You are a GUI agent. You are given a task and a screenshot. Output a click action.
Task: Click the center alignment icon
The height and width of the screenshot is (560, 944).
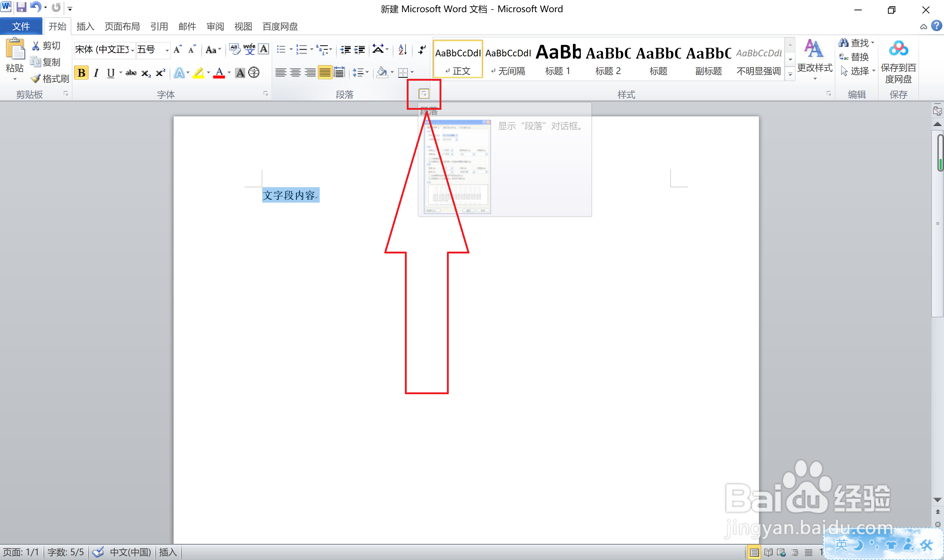pyautogui.click(x=295, y=73)
